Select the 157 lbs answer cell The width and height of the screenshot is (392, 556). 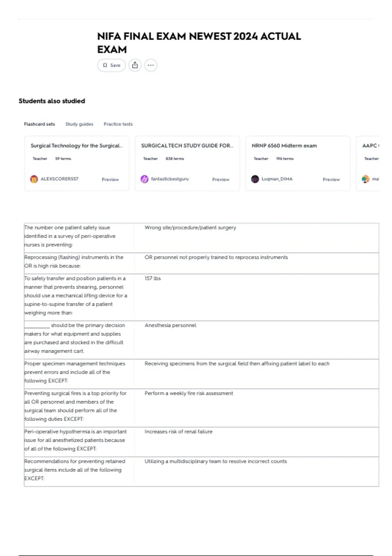[256, 297]
